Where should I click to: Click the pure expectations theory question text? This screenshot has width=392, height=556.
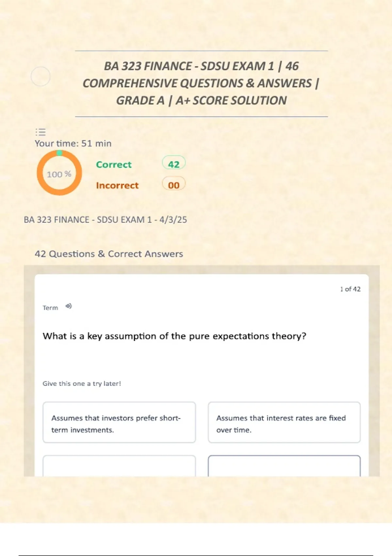(174, 336)
